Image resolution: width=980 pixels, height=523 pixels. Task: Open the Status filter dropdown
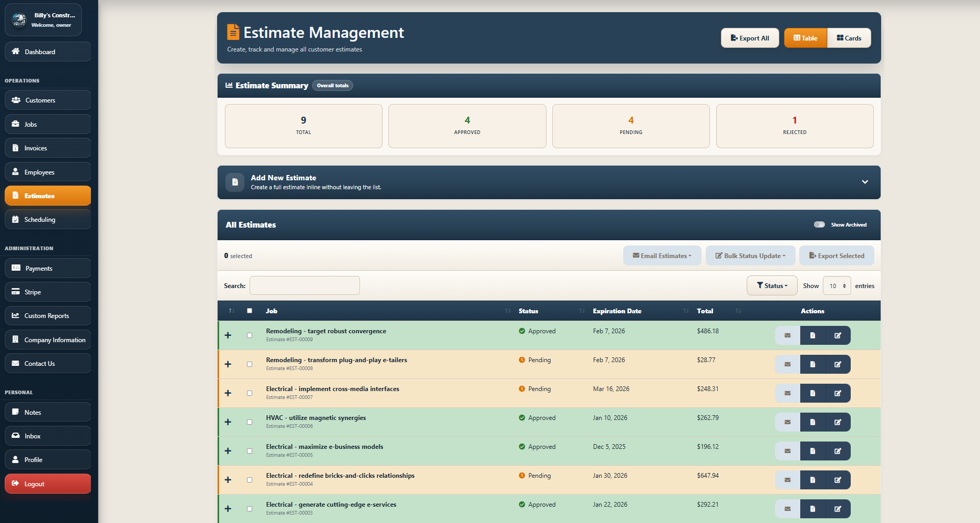click(x=772, y=285)
